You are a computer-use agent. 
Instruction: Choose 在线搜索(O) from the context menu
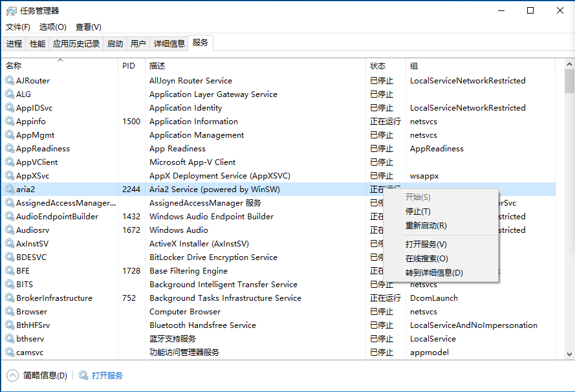tap(426, 259)
